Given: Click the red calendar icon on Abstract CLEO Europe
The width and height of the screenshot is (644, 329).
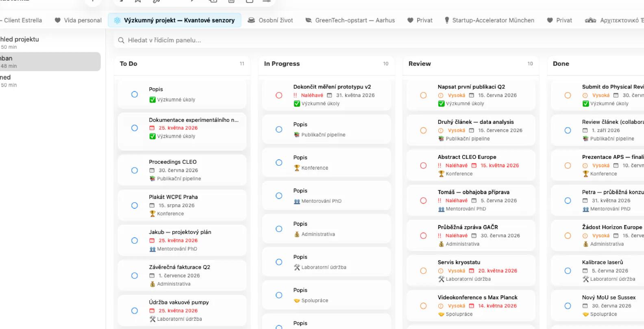Looking at the screenshot, I should click(x=474, y=166).
